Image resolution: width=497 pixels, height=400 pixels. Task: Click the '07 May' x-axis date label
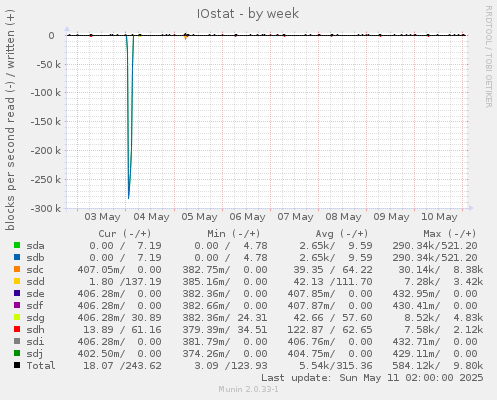(295, 217)
